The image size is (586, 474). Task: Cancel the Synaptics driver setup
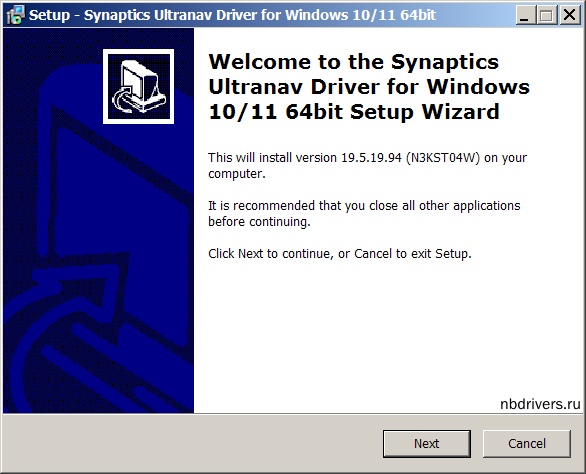(x=527, y=443)
